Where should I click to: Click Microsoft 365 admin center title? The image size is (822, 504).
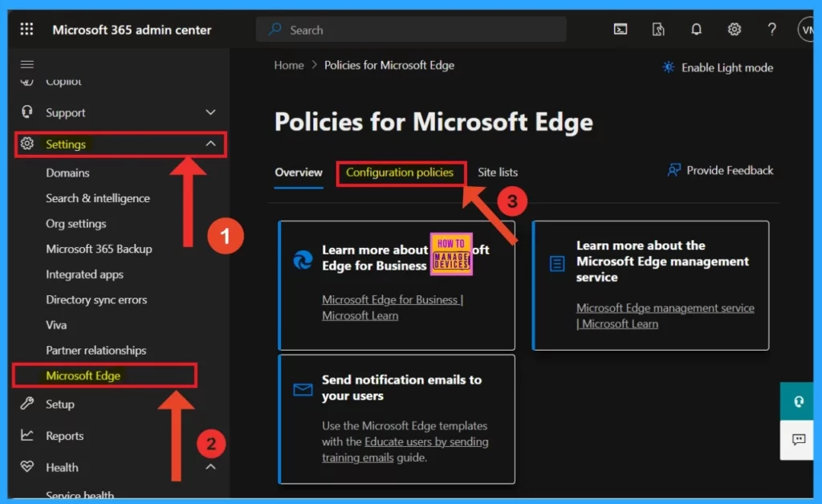[x=132, y=30]
